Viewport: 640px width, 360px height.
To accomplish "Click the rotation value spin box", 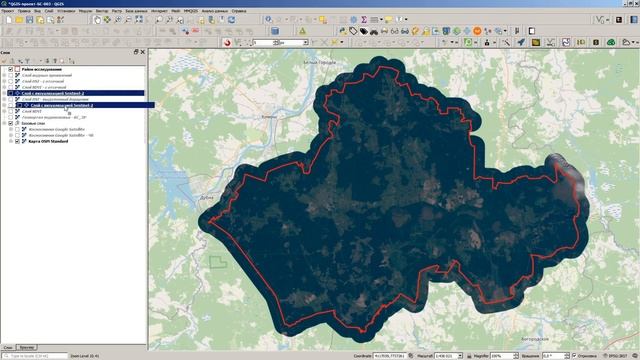I will (x=556, y=356).
